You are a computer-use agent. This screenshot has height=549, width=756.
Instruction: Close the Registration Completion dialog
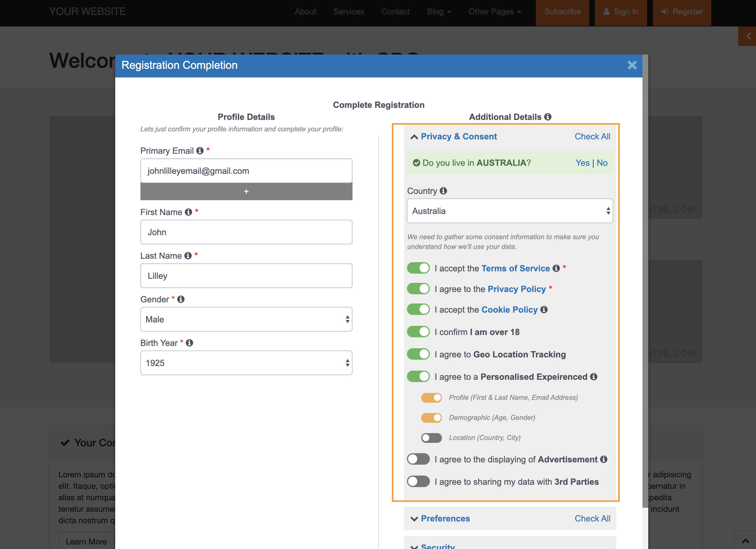point(632,65)
